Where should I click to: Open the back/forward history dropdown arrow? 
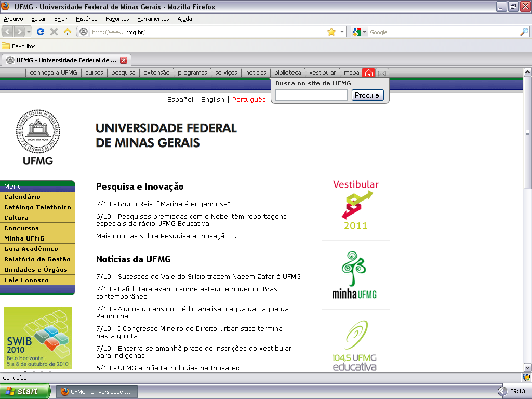point(29,32)
